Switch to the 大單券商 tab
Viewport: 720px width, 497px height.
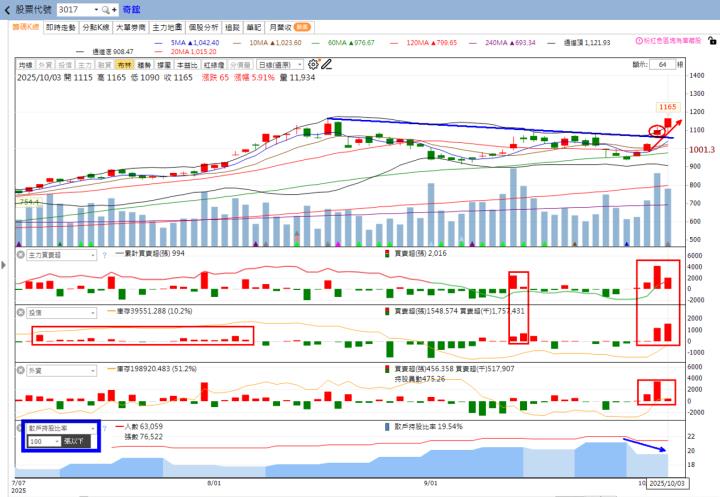pyautogui.click(x=131, y=28)
